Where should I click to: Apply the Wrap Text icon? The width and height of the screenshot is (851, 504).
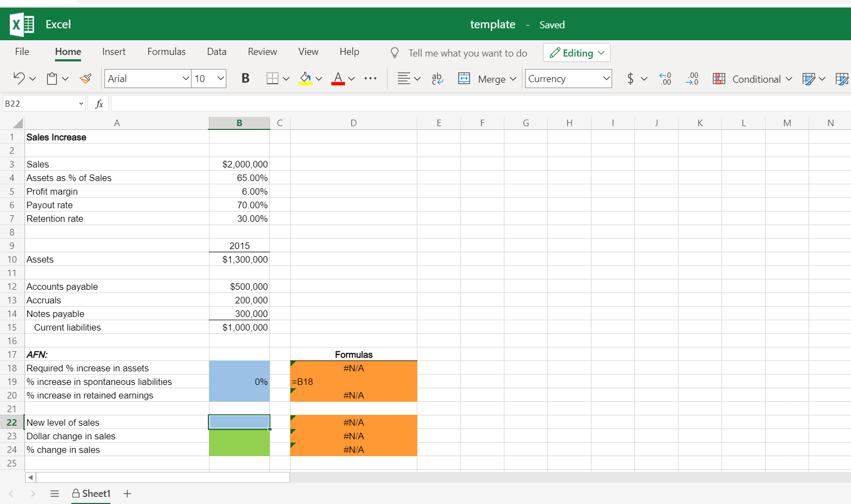pos(437,78)
